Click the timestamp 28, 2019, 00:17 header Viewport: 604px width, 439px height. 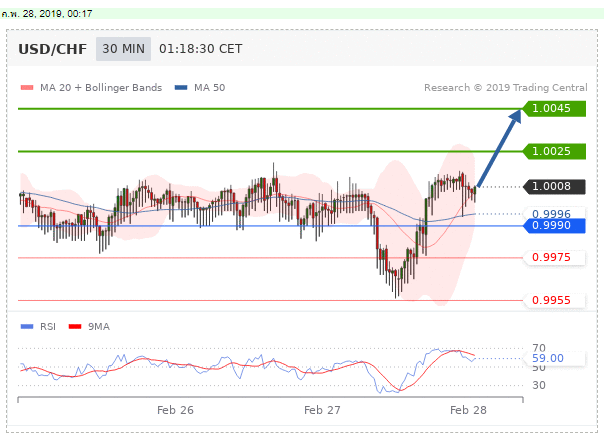point(57,14)
